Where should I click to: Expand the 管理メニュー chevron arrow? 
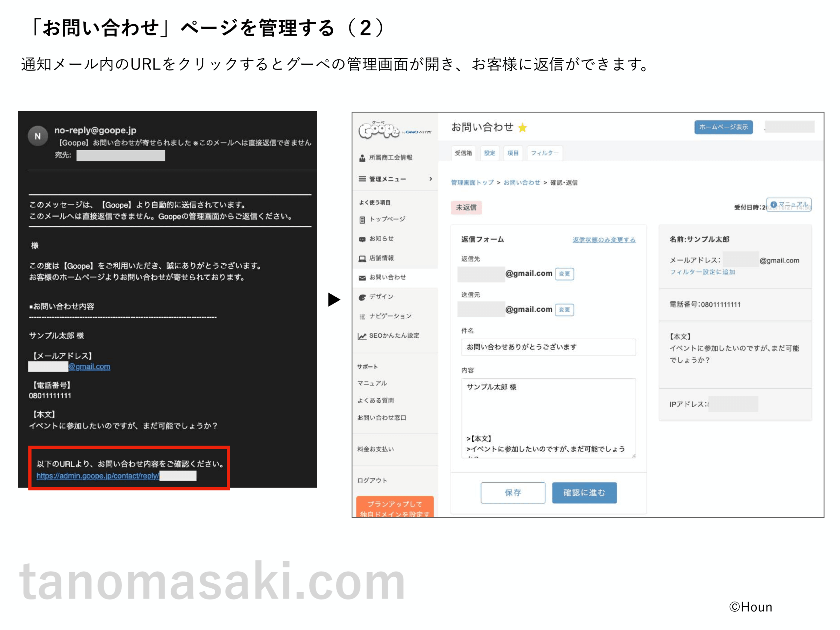(430, 179)
